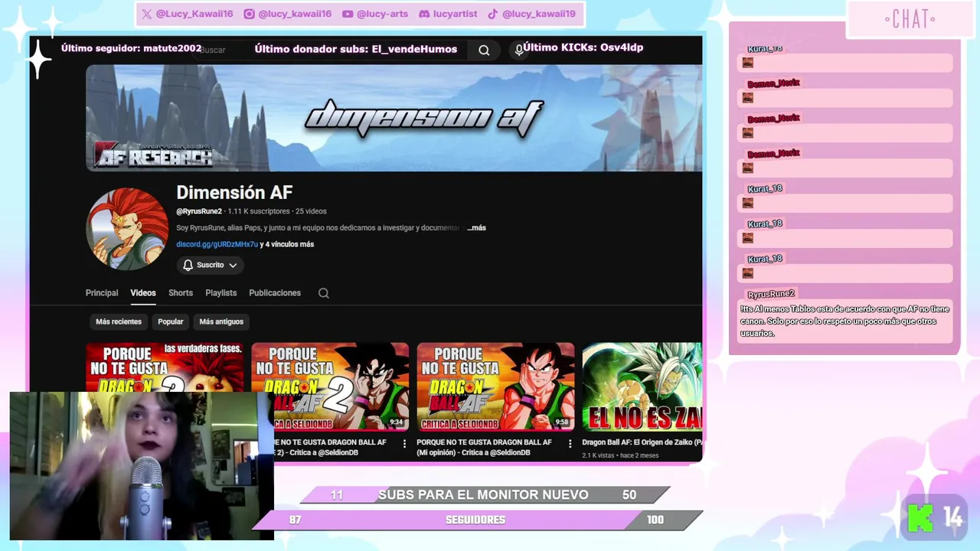Open the thumbnail with 9:34 duration
Screen dimensions: 980x551
330,386
